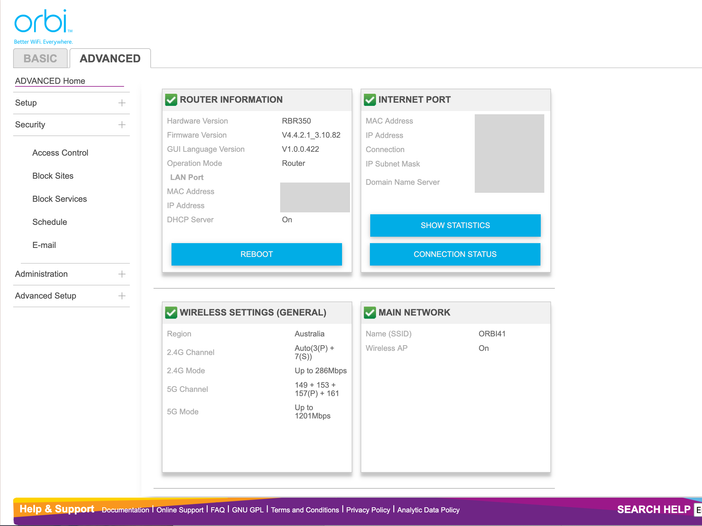Expand the Administration menu section
Viewport: 702px width, 526px height.
click(x=121, y=274)
